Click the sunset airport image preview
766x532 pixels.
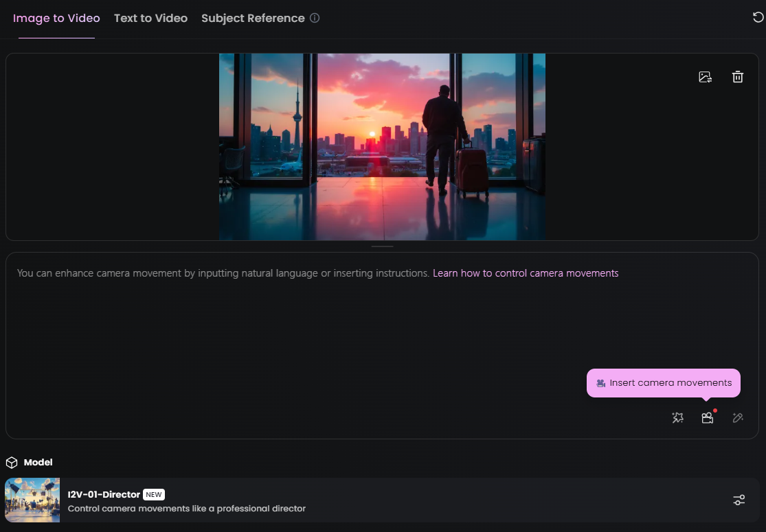tap(382, 147)
